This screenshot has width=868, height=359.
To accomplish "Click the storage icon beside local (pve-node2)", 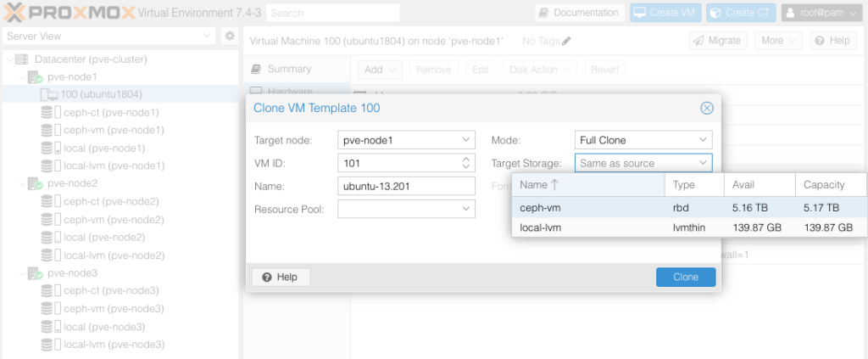I will click(x=51, y=237).
